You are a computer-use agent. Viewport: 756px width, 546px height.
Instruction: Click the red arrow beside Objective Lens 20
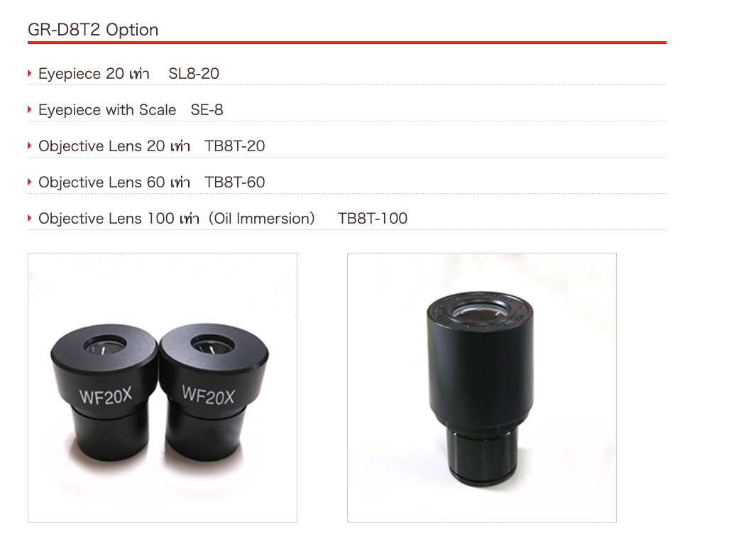[29, 146]
